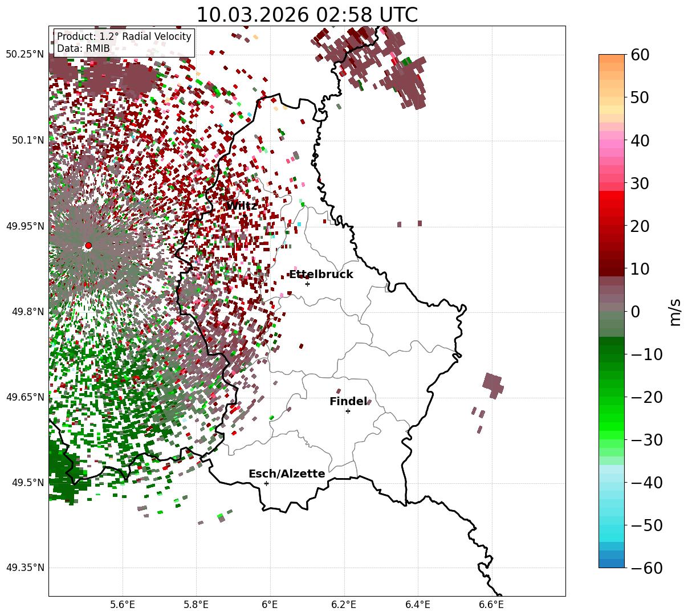Image resolution: width=688 pixels, height=616 pixels.
Task: Click the Ettelbruck city label
Action: pyautogui.click(x=321, y=275)
